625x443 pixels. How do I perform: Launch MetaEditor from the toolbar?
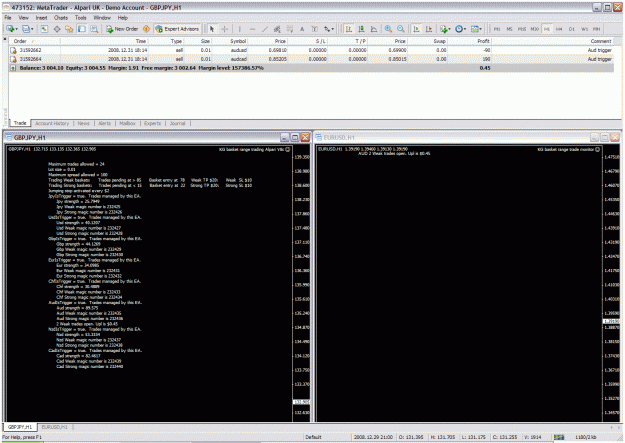click(x=146, y=29)
